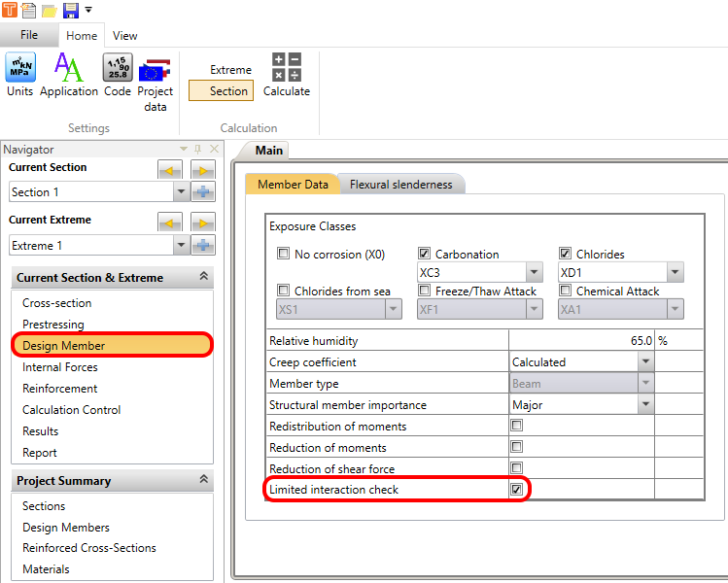728x583 pixels.
Task: Enable Redistribution of moments checkbox
Action: coord(517,426)
